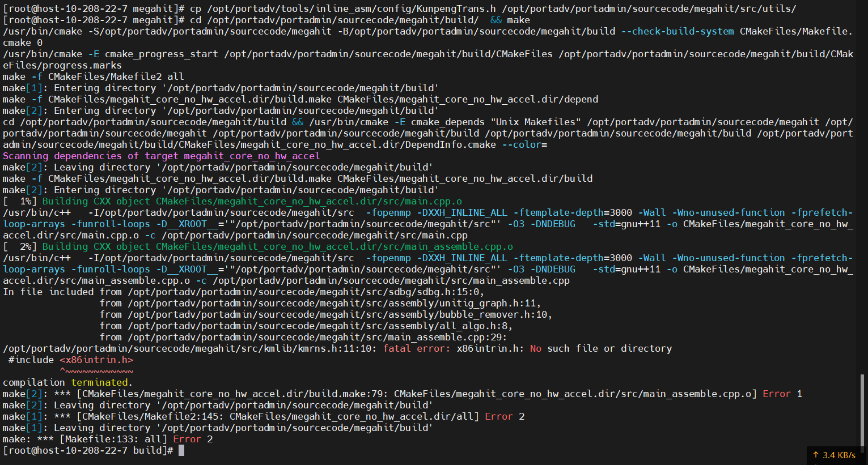Click "No such file or directory" message

pyautogui.click(x=601, y=348)
